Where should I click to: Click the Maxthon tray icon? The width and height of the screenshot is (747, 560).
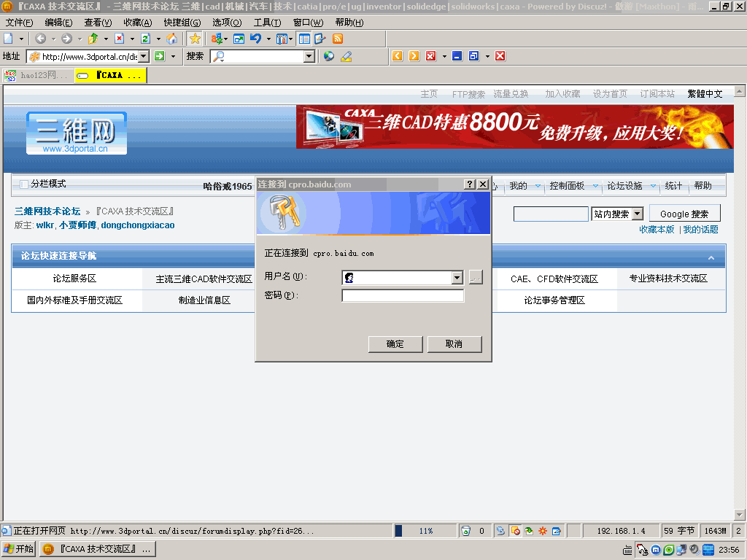(x=656, y=550)
